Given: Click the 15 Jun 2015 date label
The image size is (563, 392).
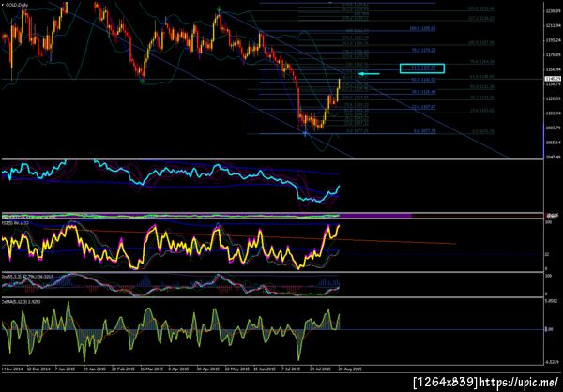Looking at the screenshot, I should [x=265, y=369].
